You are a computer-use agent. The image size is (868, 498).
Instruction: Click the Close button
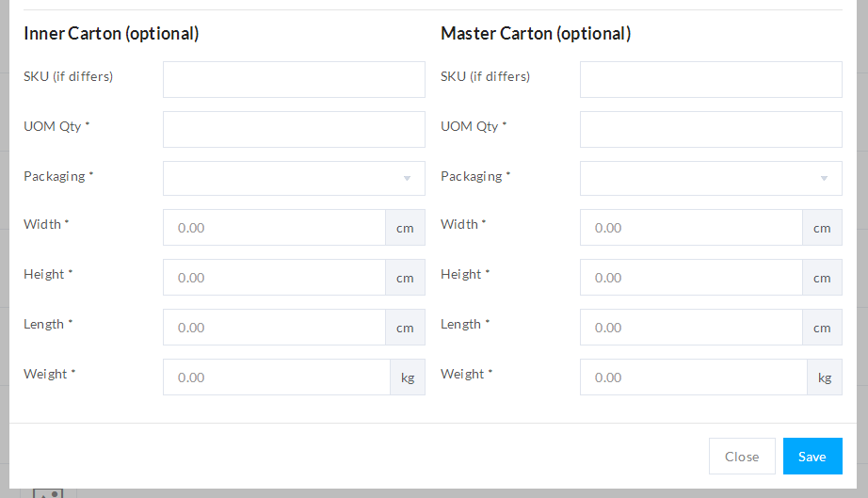click(742, 457)
